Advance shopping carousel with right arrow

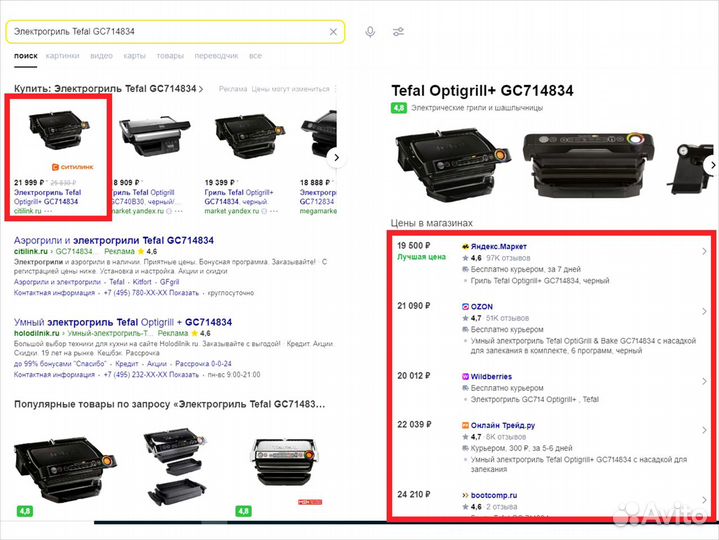[337, 158]
